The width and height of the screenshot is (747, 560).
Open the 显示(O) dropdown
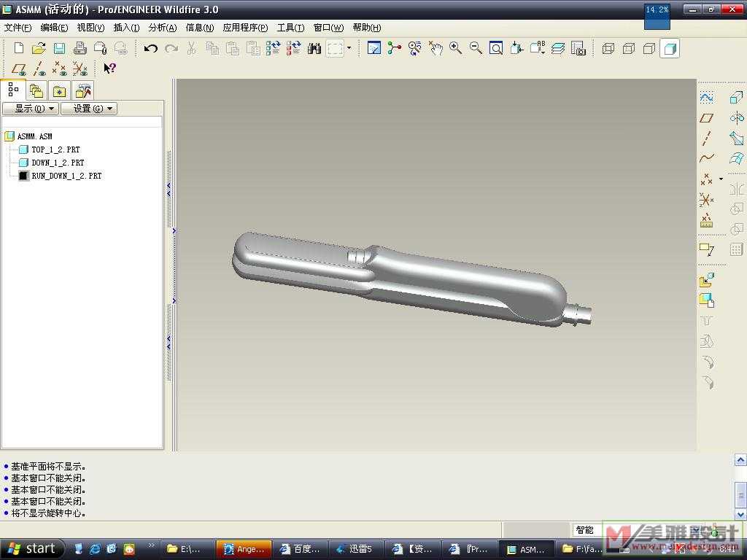31,109
